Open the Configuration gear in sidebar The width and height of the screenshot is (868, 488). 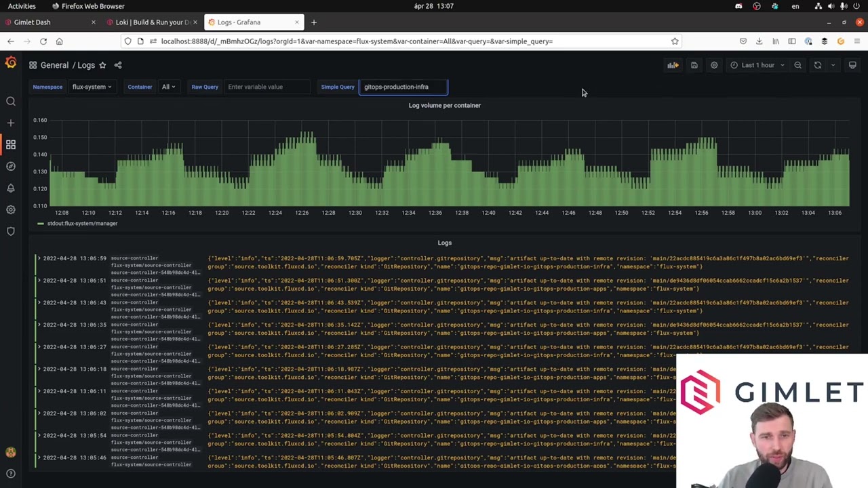11,209
